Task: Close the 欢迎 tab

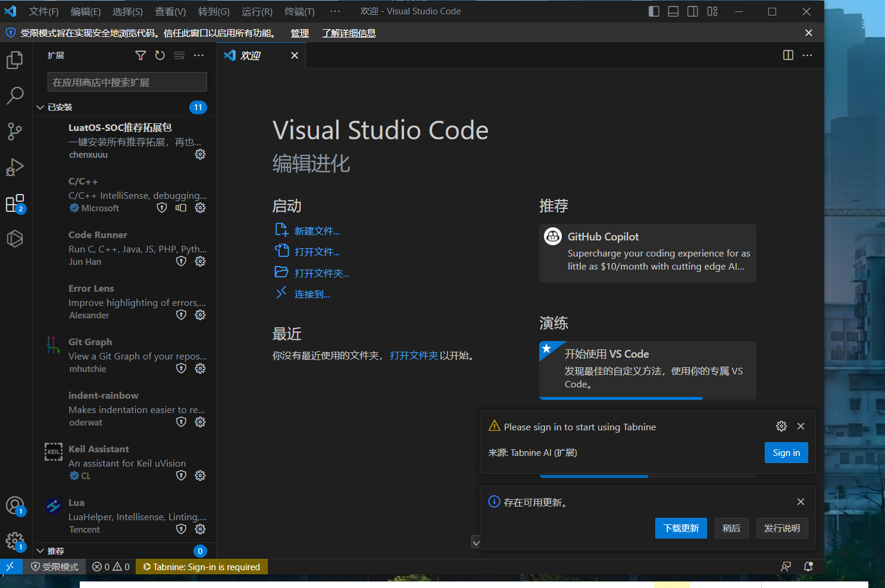Action: (x=295, y=55)
